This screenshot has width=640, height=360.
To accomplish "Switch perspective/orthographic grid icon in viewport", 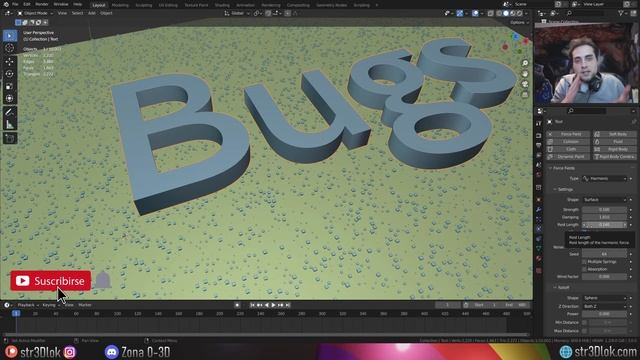I will click(x=525, y=95).
